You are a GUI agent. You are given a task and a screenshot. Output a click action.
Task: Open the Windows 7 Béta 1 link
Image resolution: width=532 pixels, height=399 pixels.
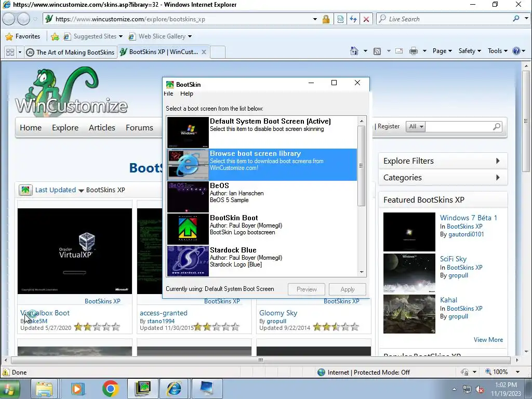click(x=468, y=218)
